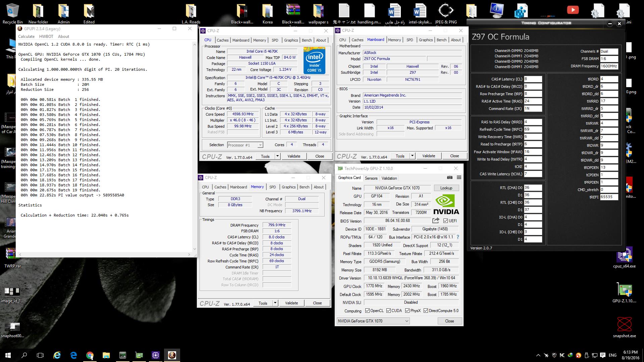Click the GPUPI pi icon in taskbar

coord(172,355)
